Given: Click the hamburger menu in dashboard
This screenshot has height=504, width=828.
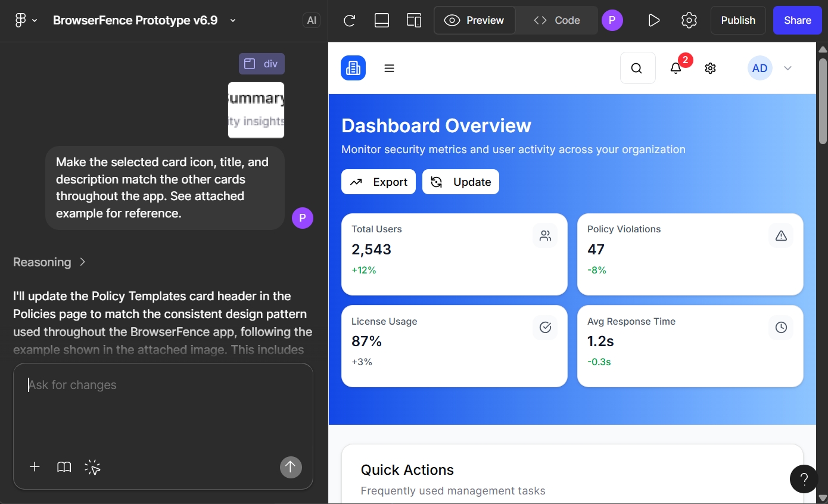Looking at the screenshot, I should (389, 69).
